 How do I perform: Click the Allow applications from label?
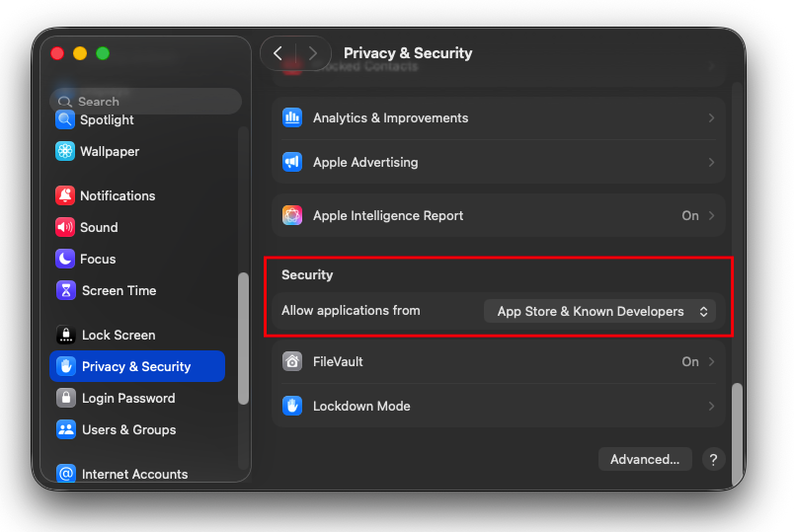[351, 310]
